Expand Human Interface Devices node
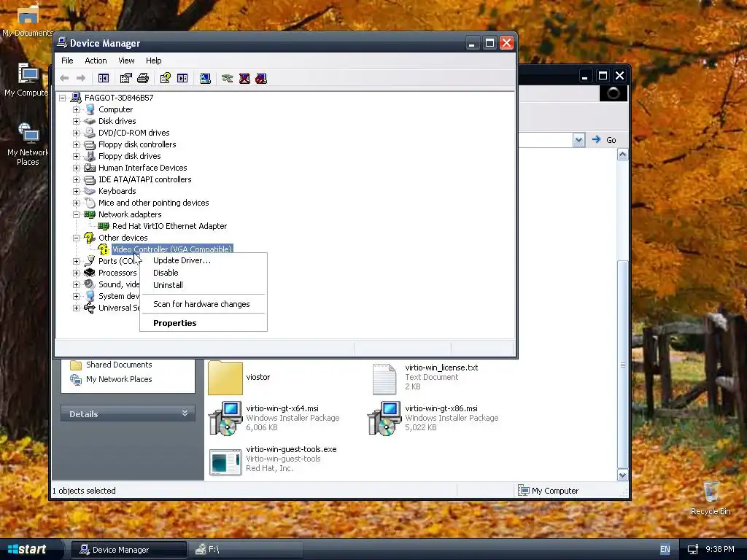Screen dimensions: 747x560 tap(76, 168)
